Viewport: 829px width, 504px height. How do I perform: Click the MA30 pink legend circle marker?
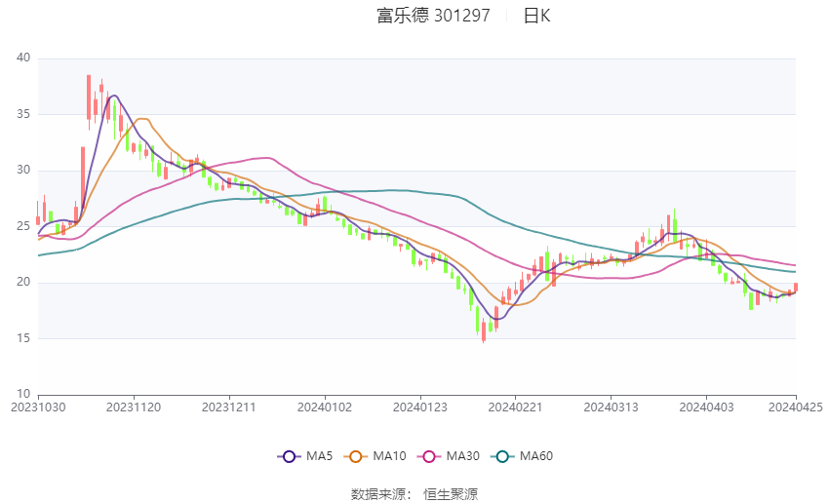[426, 455]
